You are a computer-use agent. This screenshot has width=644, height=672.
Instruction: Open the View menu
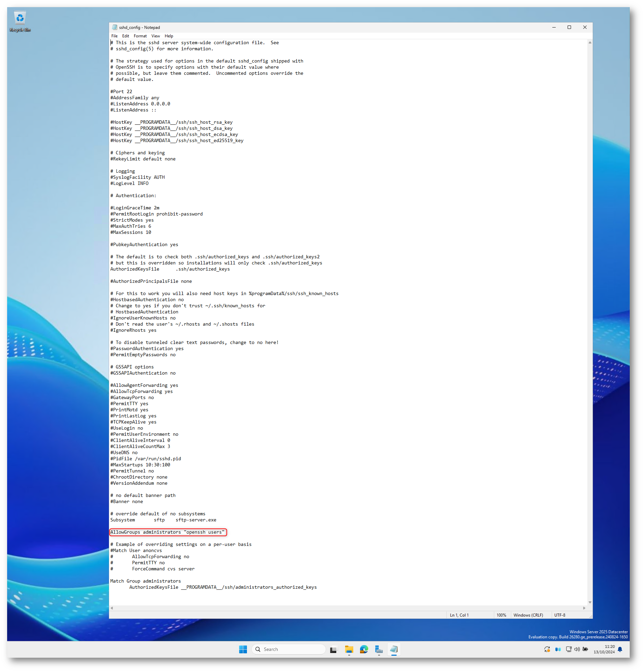(x=156, y=36)
